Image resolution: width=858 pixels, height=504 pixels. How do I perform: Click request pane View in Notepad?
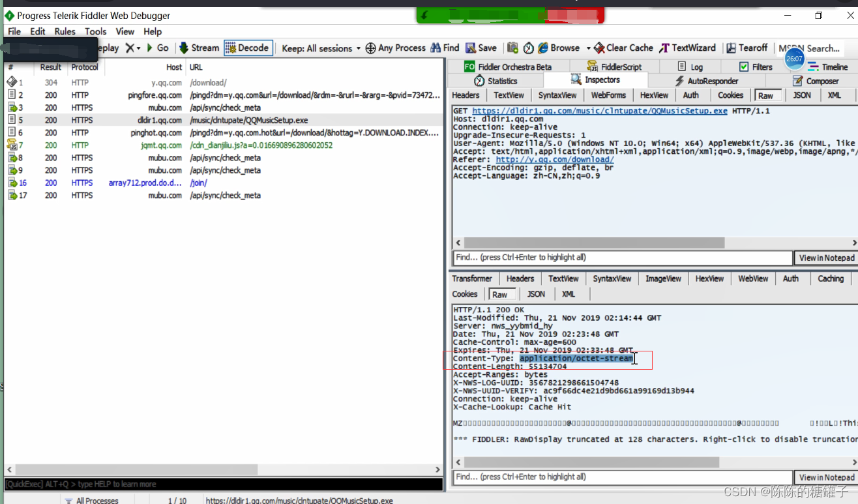[827, 258]
